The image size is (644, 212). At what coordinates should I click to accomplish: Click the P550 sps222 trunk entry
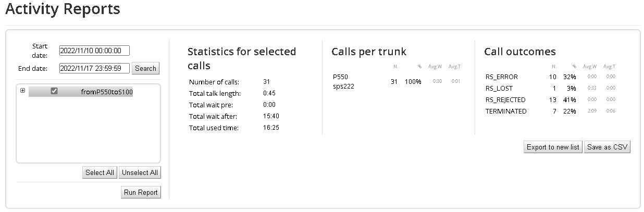coord(343,81)
